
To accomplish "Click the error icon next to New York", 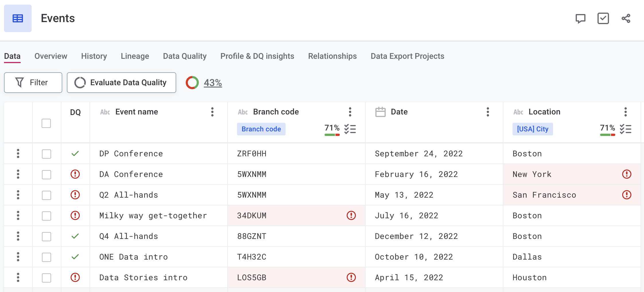I will [626, 174].
